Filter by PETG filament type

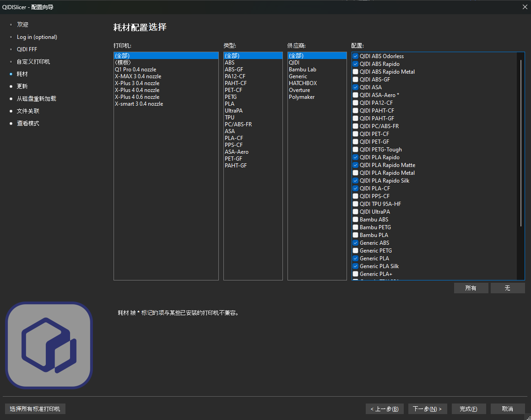click(231, 97)
